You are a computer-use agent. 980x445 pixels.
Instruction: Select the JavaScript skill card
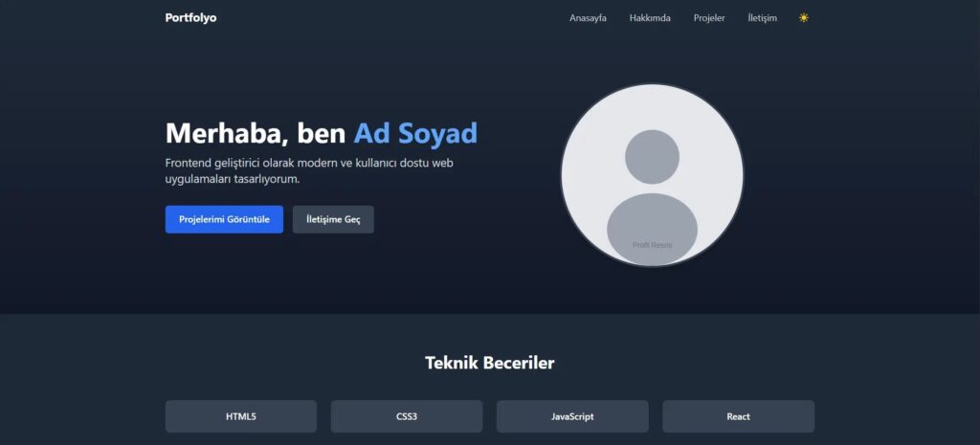click(x=572, y=416)
